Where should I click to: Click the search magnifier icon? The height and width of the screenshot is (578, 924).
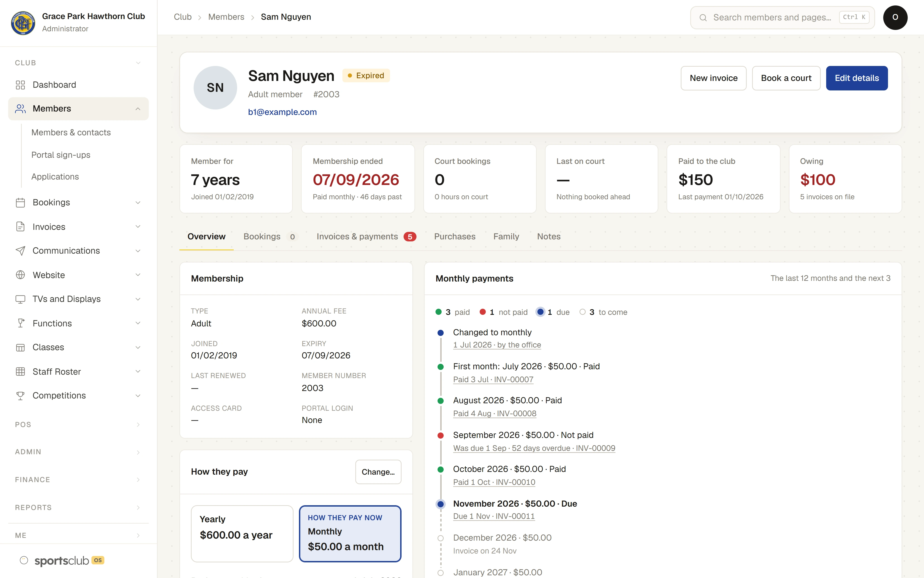point(703,18)
